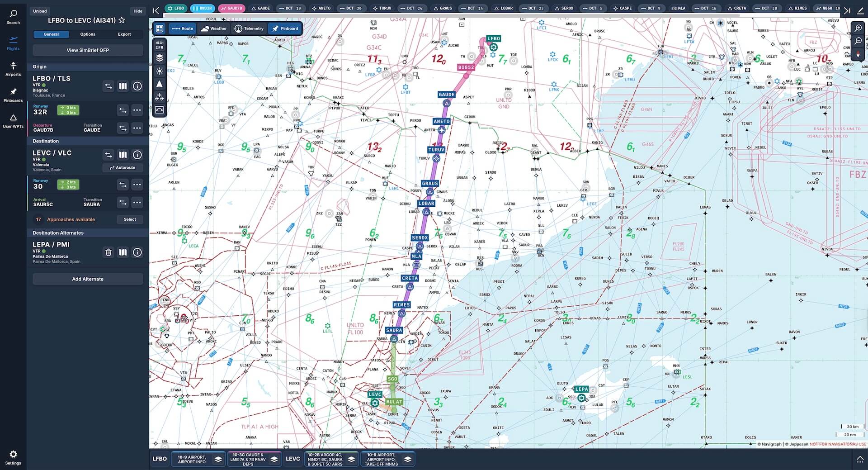Favorite the flight with the star icon

(122, 20)
